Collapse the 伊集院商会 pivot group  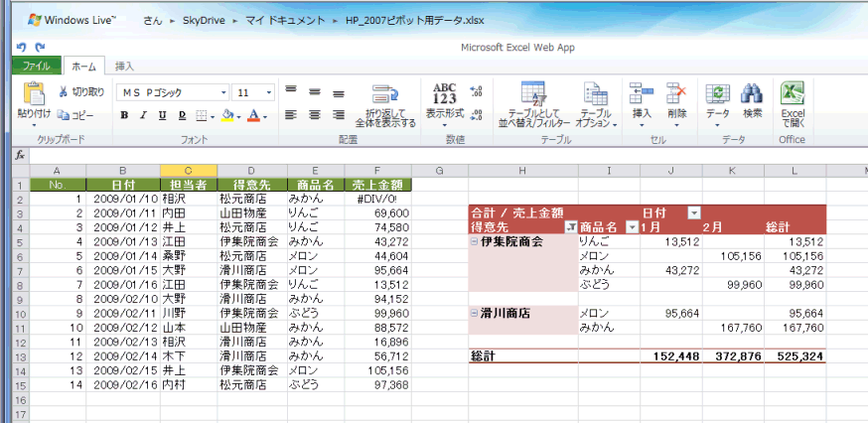pyautogui.click(x=475, y=241)
